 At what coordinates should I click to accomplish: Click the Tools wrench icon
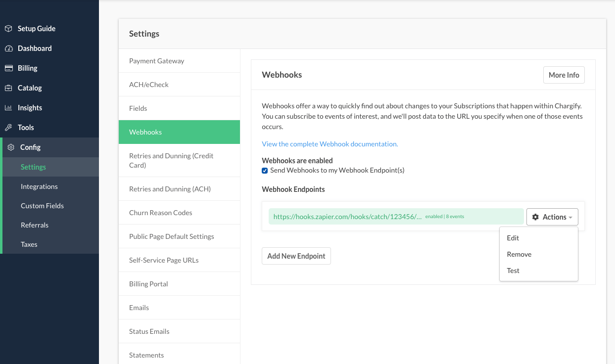pyautogui.click(x=8, y=128)
